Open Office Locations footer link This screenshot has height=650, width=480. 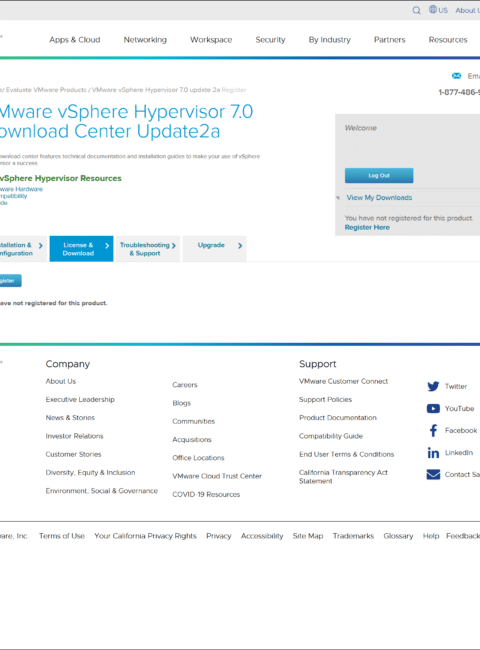point(198,458)
